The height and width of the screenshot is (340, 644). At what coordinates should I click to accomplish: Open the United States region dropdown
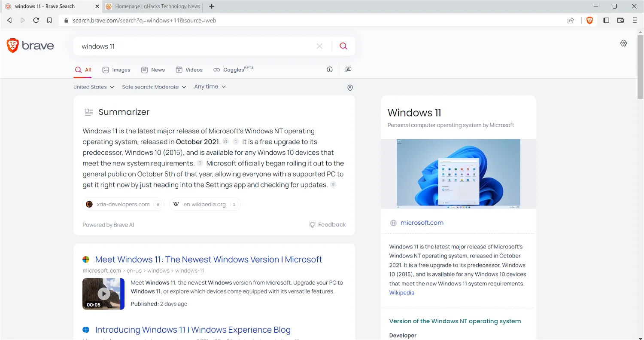(x=94, y=87)
